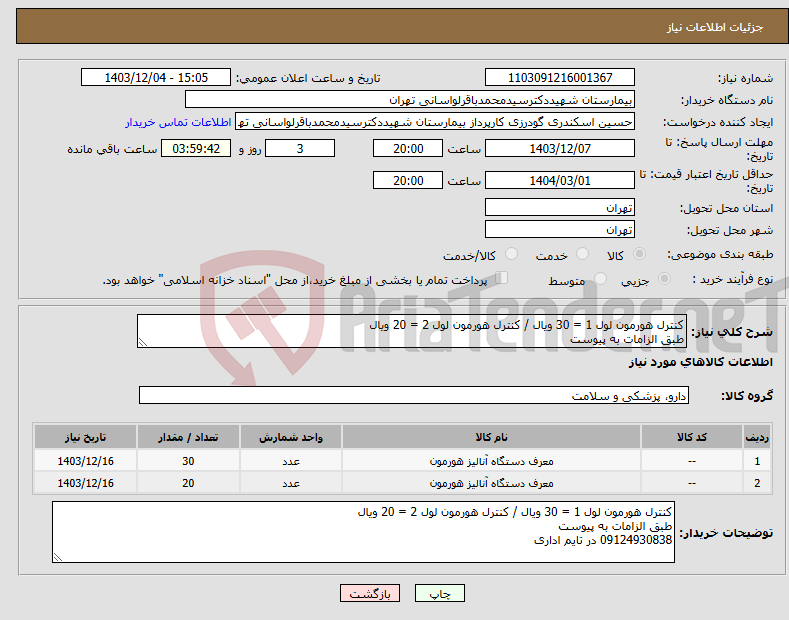
Task: Click the remaining days field showing 3
Action: point(300,148)
